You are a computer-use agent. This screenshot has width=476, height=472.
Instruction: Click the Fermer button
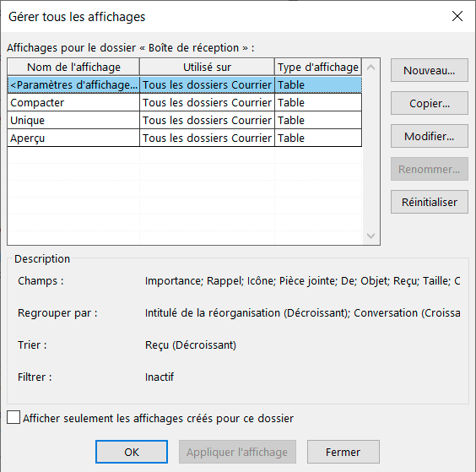pos(343,452)
